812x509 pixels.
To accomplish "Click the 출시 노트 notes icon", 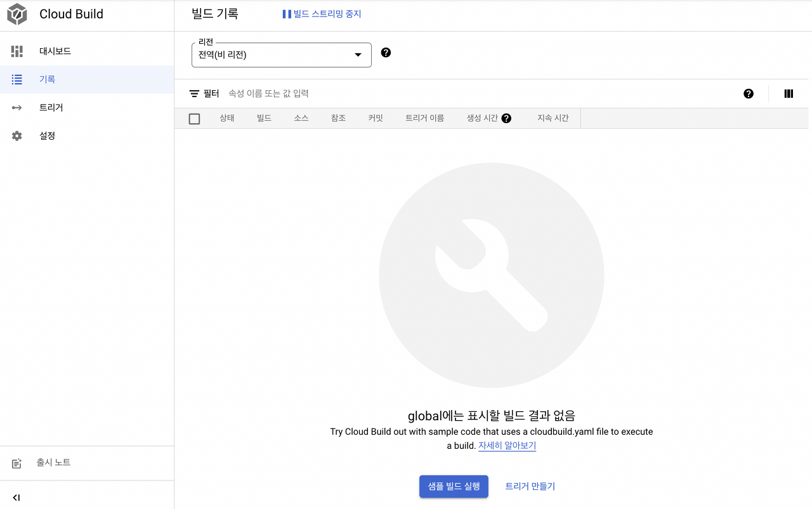I will (x=17, y=463).
